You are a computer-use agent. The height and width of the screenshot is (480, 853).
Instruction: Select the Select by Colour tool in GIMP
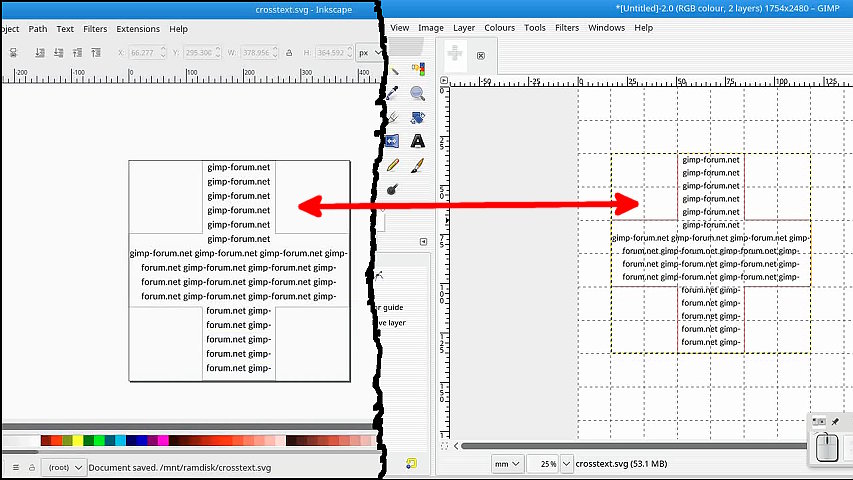pos(418,69)
